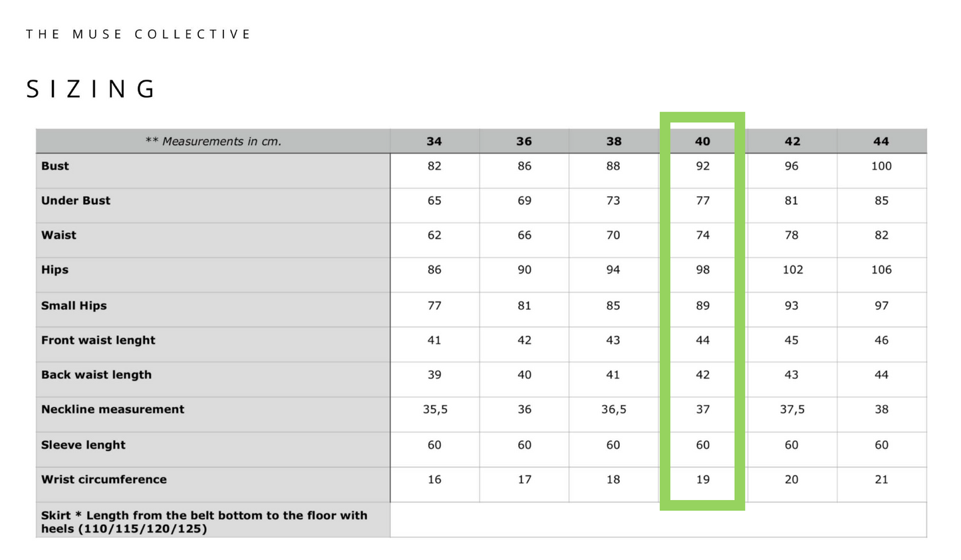961x560 pixels.
Task: Click the green highlight box border
Action: [x=702, y=117]
